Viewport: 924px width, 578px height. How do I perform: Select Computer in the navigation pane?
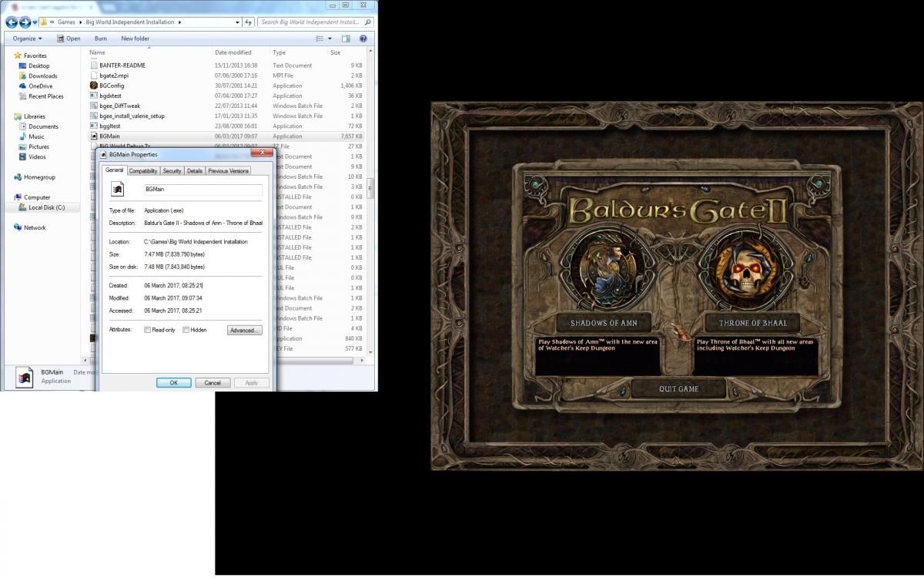click(x=32, y=197)
